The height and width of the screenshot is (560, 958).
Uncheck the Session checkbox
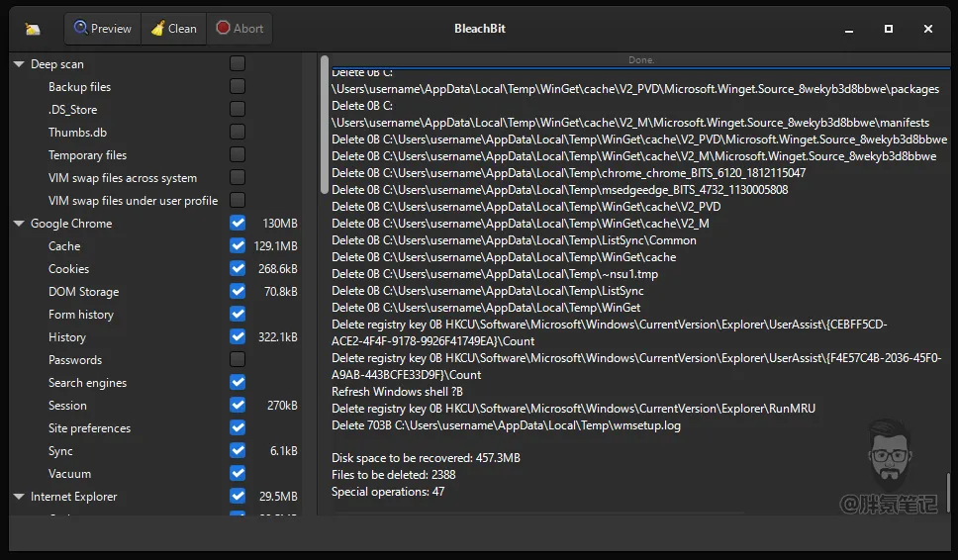tap(238, 405)
